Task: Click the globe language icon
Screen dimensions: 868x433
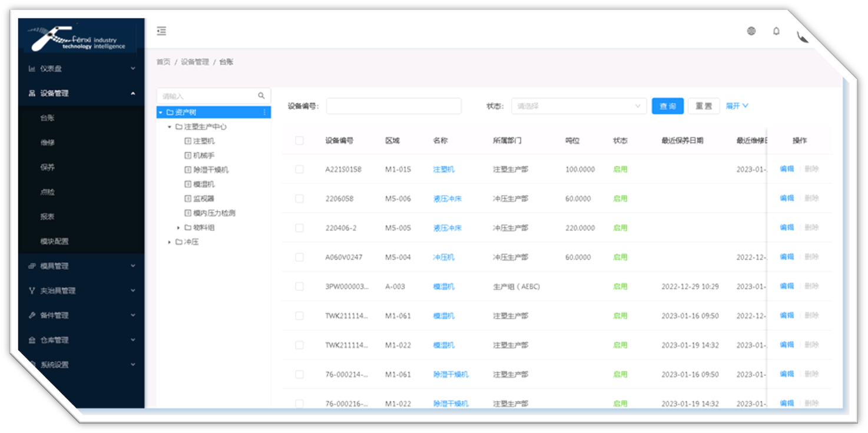Action: coord(751,31)
